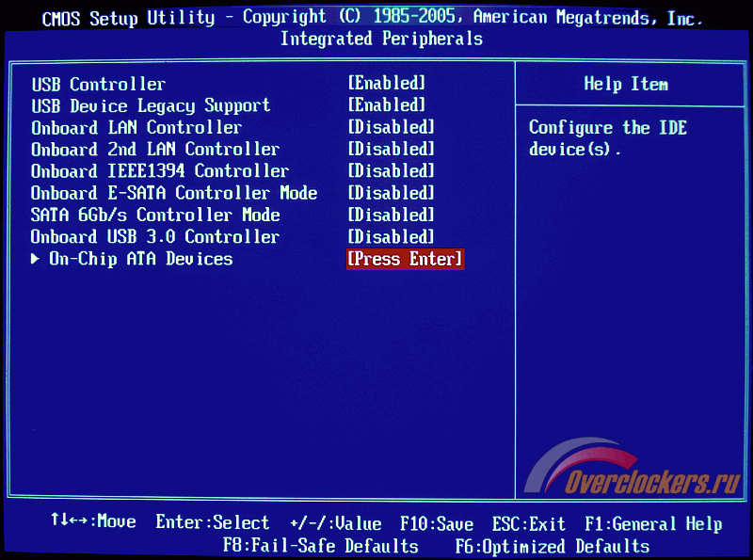Click the Help Item panel heading
Viewport: 753px width, 560px height.
click(626, 85)
